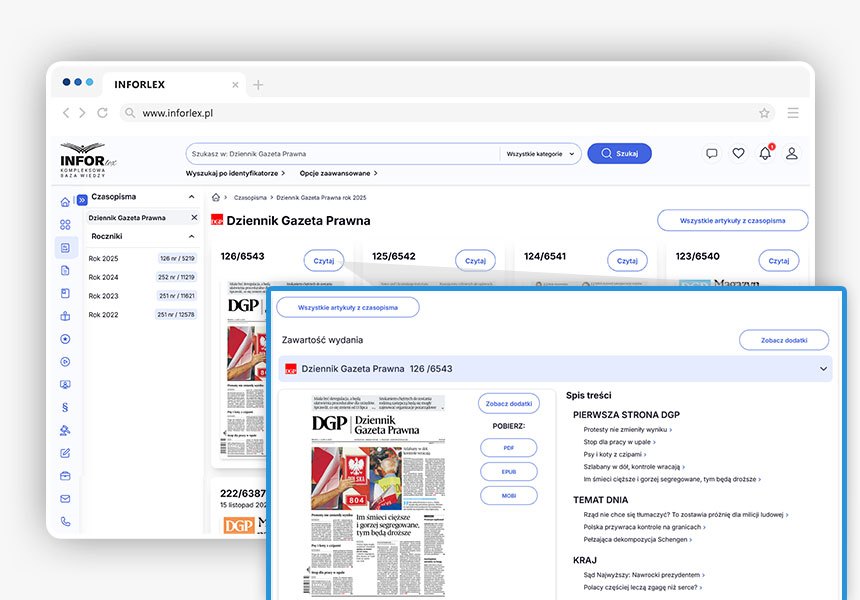Click the home icon in left sidebar
The height and width of the screenshot is (600, 860).
[x=66, y=202]
